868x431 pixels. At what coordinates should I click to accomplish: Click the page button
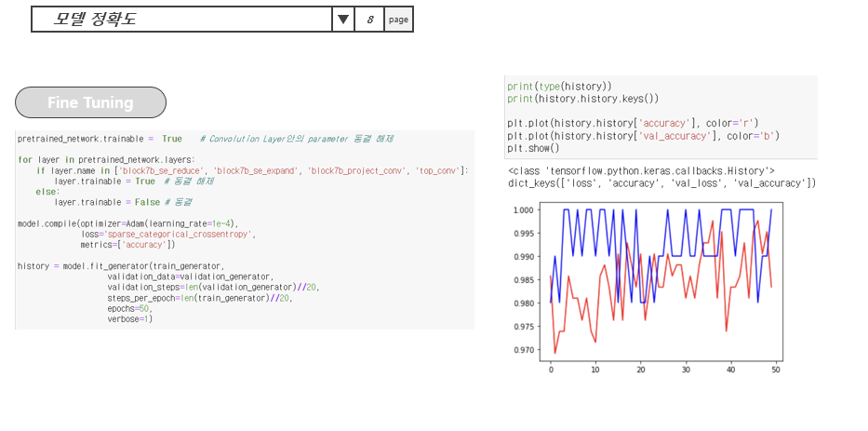click(398, 20)
